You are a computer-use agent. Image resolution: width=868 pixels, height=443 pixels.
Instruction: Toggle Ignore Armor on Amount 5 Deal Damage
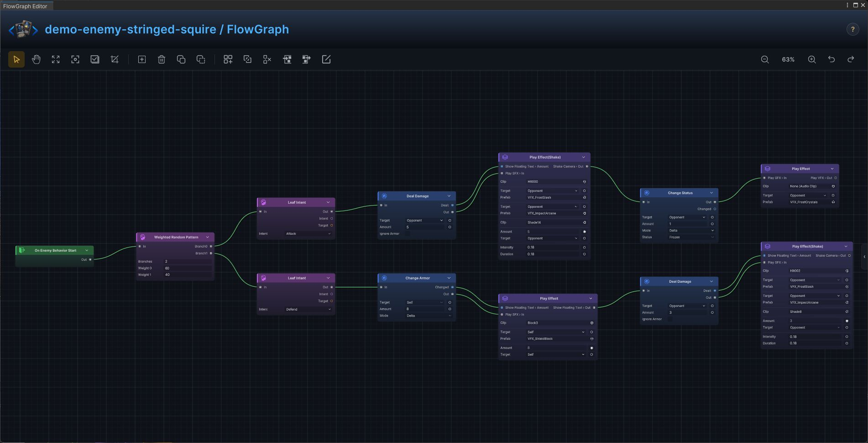[408, 233]
